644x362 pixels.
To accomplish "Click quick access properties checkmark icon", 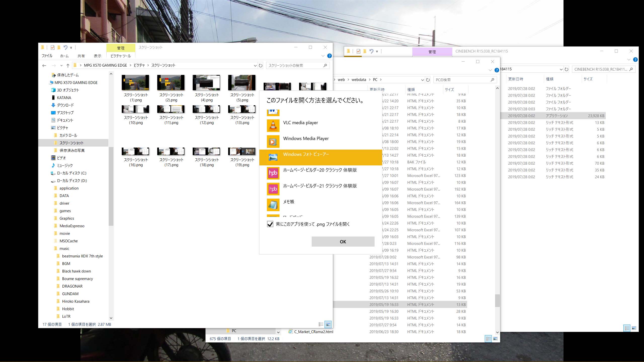I will click(x=53, y=48).
